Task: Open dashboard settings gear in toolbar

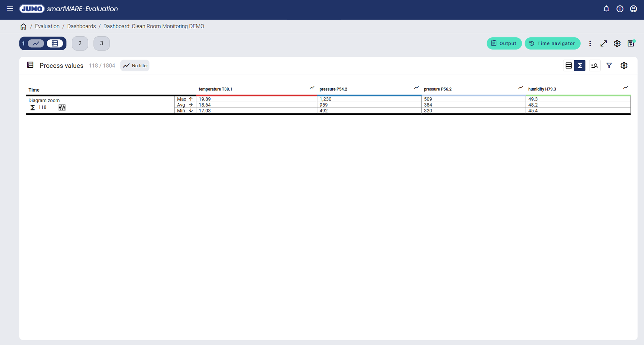Action: click(x=617, y=43)
